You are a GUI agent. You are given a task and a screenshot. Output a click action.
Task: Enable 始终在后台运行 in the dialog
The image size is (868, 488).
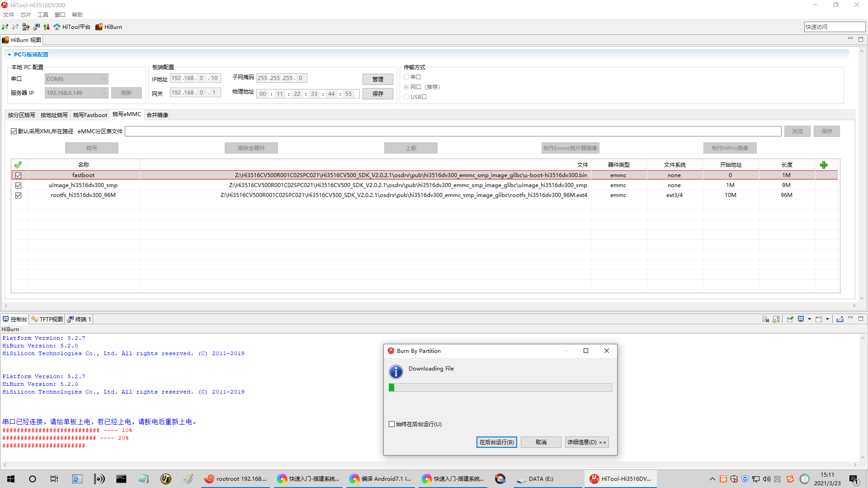click(x=392, y=424)
